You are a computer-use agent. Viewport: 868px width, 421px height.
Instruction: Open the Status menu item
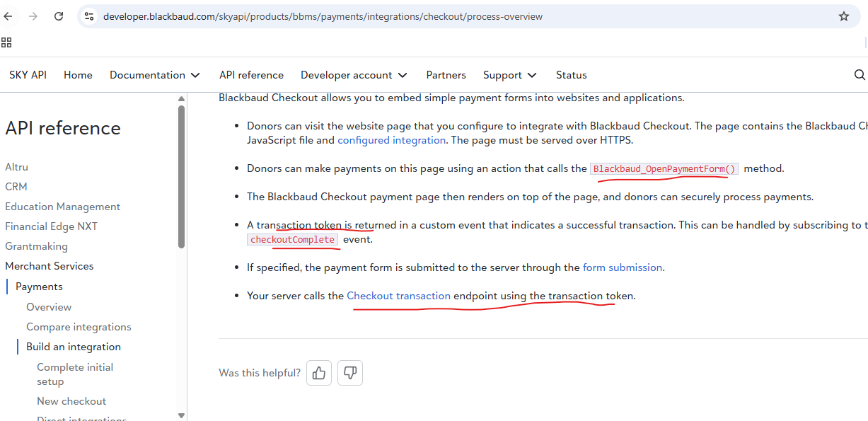571,75
